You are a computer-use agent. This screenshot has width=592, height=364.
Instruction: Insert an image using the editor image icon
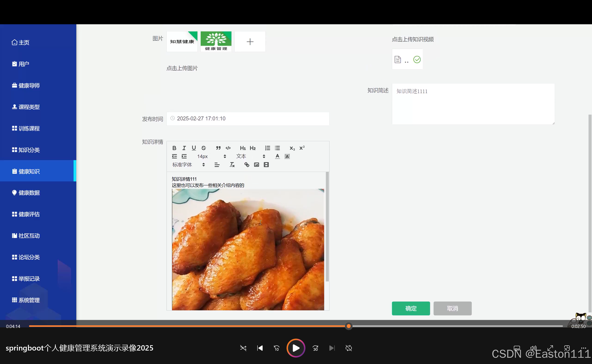(257, 165)
